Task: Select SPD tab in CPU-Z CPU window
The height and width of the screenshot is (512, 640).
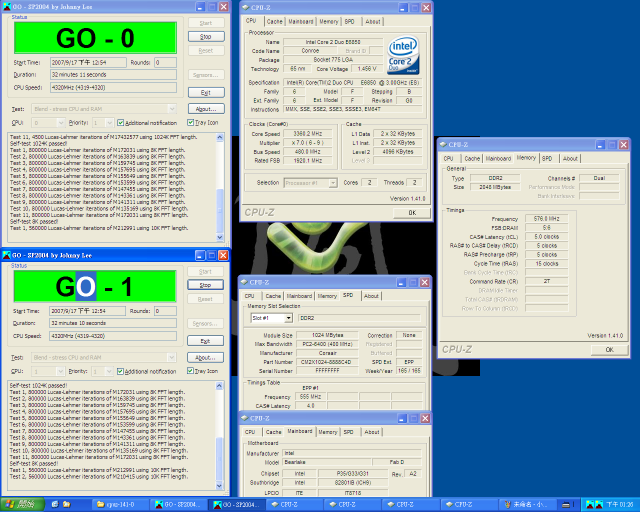Action: click(349, 21)
